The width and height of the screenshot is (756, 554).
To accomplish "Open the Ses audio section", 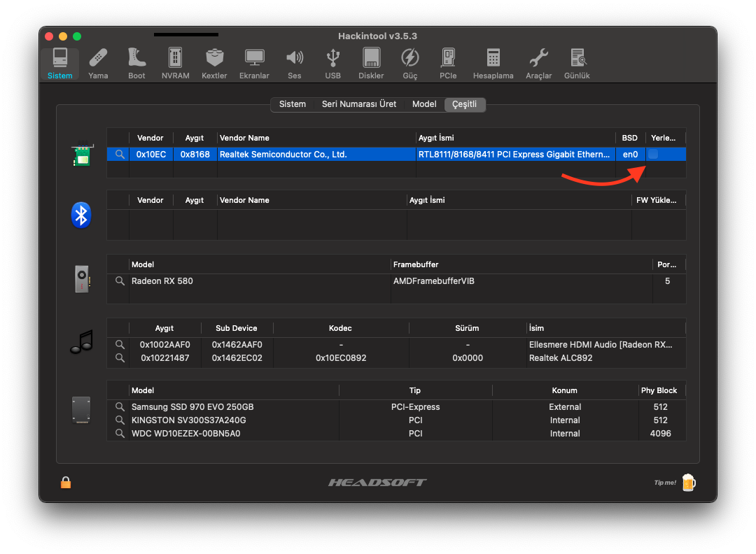I will [295, 63].
